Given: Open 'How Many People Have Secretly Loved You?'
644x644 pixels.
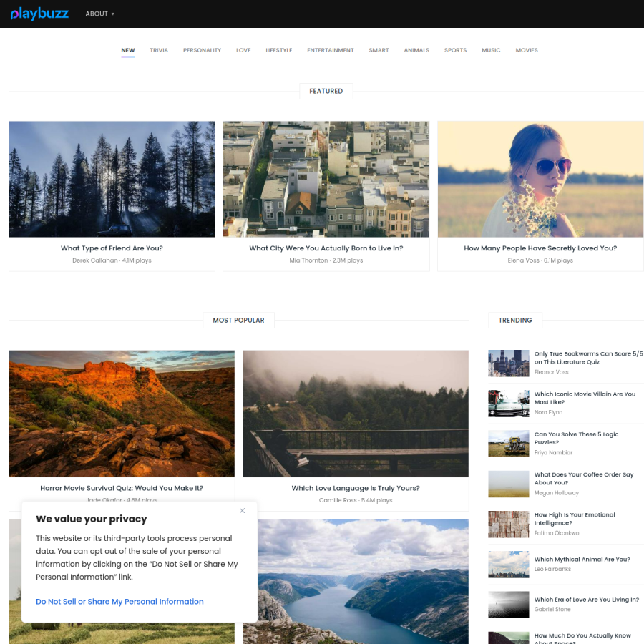Looking at the screenshot, I should [x=540, y=248].
